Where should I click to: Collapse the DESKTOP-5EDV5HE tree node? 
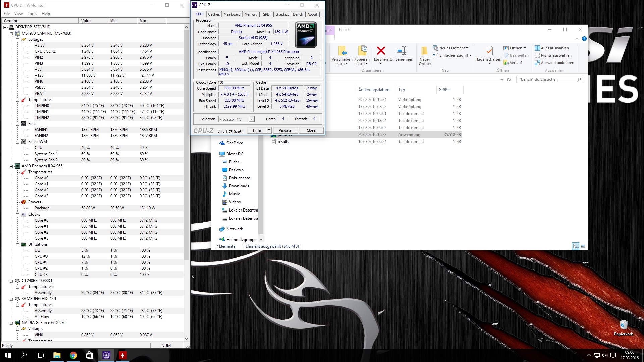5,27
